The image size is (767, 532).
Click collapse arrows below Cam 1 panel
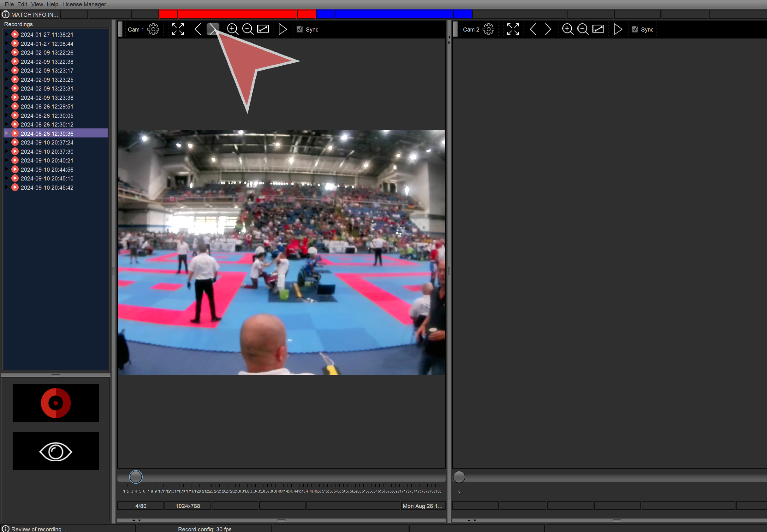[x=136, y=520]
